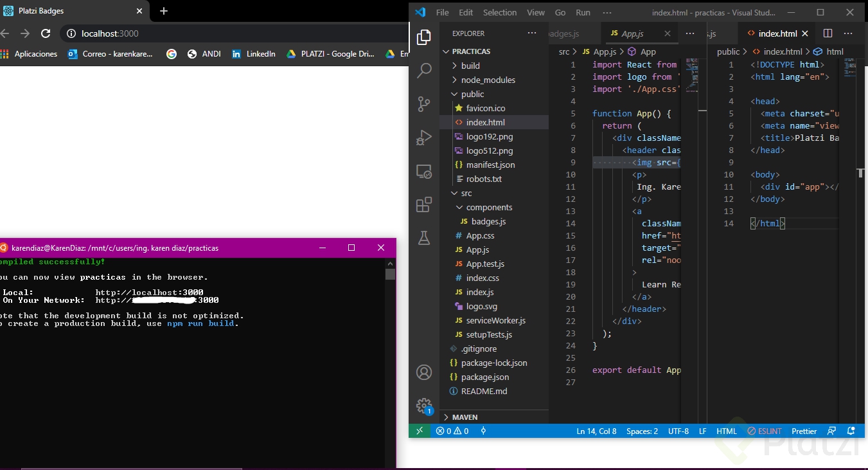Toggle ESLint in the status bar
Screen dimensions: 868x470
pos(764,431)
